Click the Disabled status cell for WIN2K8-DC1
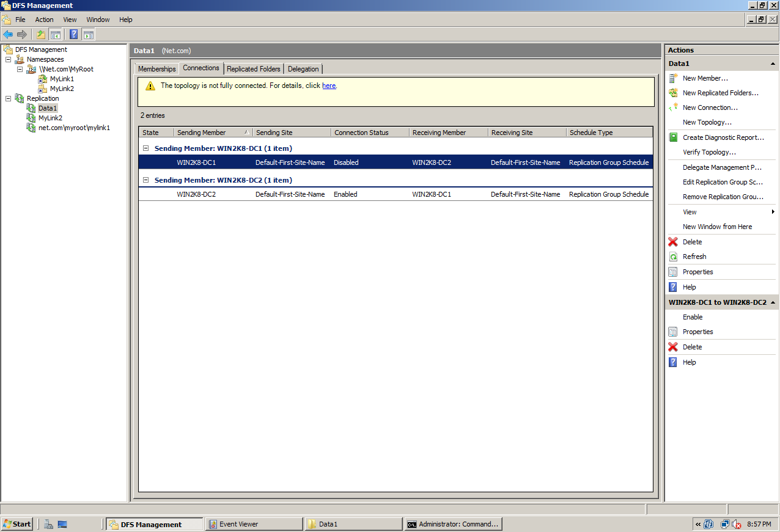The height and width of the screenshot is (532, 780). (346, 162)
